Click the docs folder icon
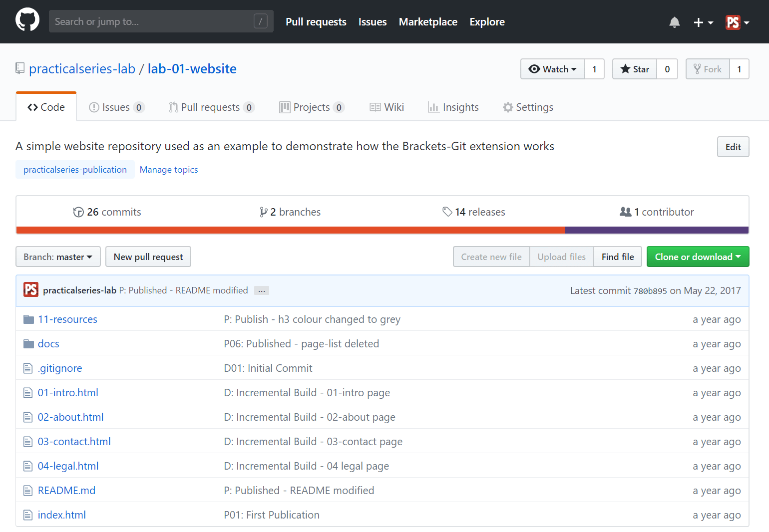 coord(28,344)
